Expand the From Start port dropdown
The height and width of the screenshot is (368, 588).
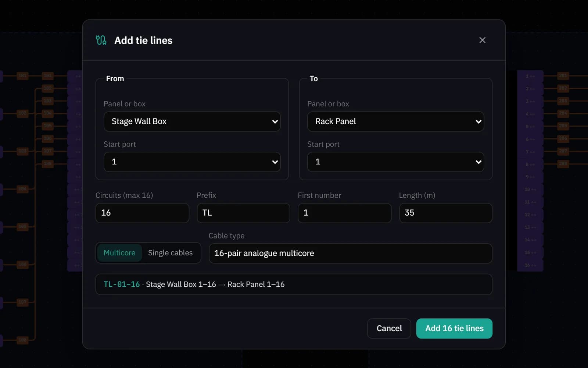coord(192,162)
